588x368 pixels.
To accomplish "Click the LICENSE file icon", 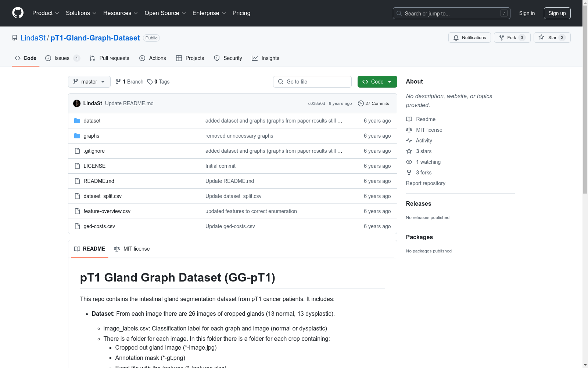I will (x=77, y=166).
